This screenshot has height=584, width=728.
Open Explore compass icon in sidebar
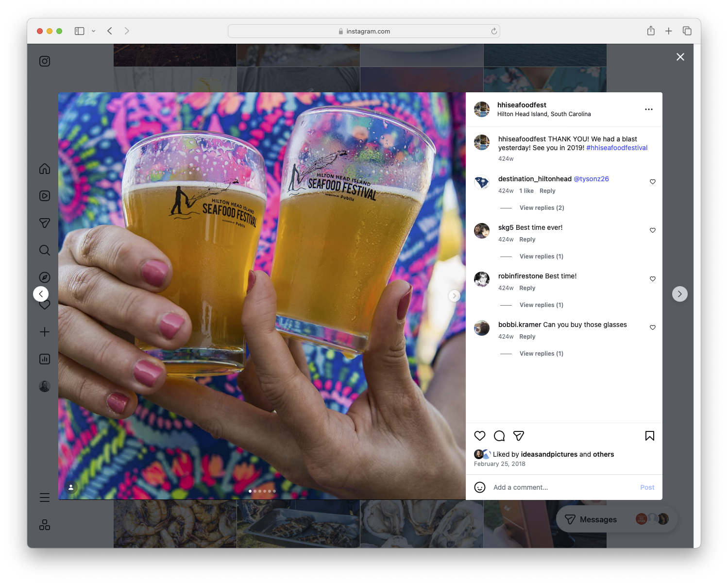[45, 277]
